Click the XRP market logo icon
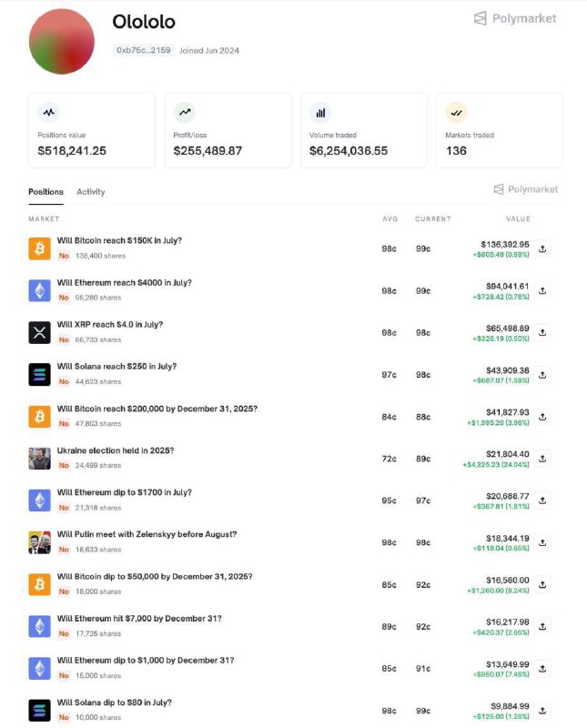This screenshot has height=728, width=587. pos(39,332)
